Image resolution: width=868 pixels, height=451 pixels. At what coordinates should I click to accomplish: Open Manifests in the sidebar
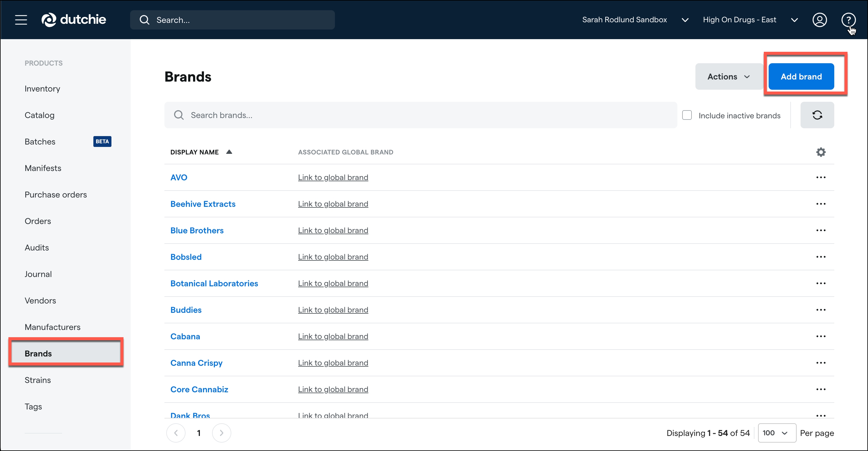43,168
